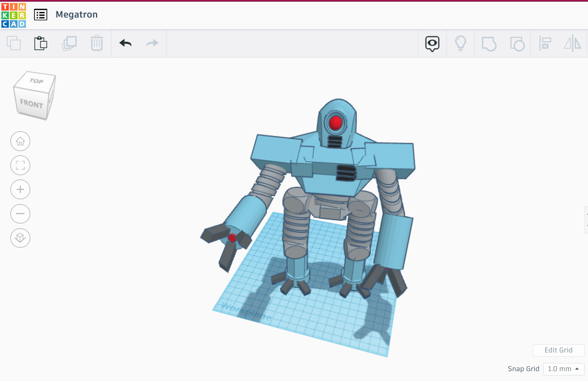Click the Home view button
The height and width of the screenshot is (381, 588).
[20, 142]
